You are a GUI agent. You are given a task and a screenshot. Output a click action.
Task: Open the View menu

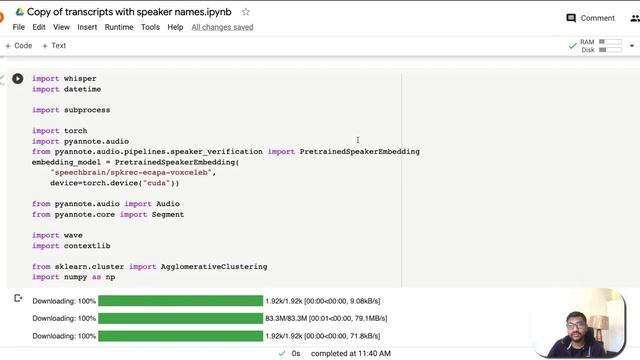coord(61,27)
